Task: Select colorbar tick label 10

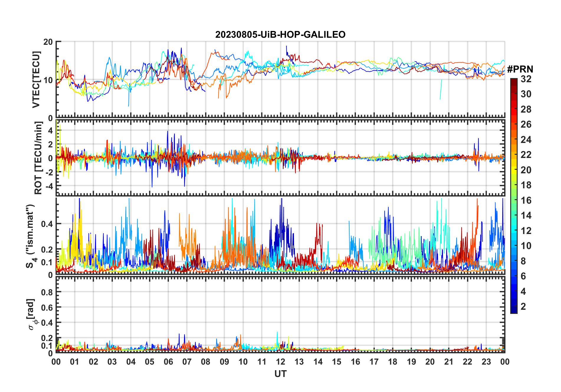Action: [526, 246]
